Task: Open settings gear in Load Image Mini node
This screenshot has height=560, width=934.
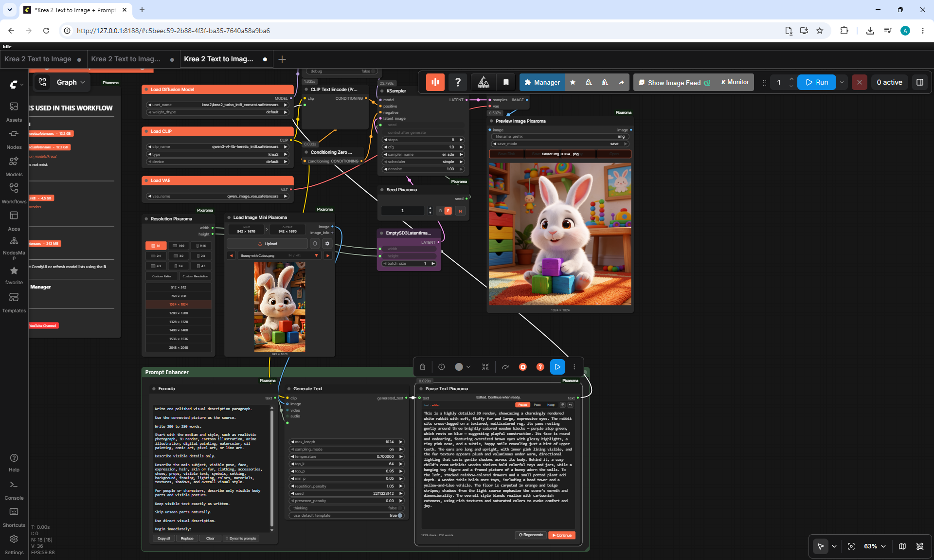Action: (x=327, y=244)
